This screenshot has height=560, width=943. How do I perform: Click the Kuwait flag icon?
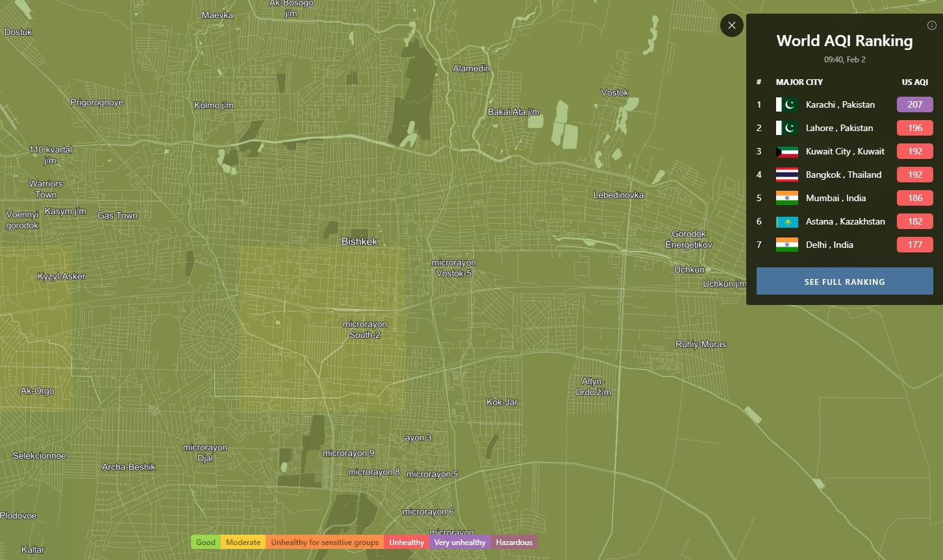786,152
